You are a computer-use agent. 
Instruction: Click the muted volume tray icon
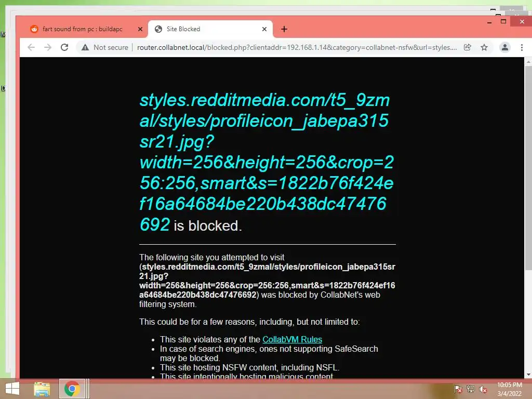[483, 389]
